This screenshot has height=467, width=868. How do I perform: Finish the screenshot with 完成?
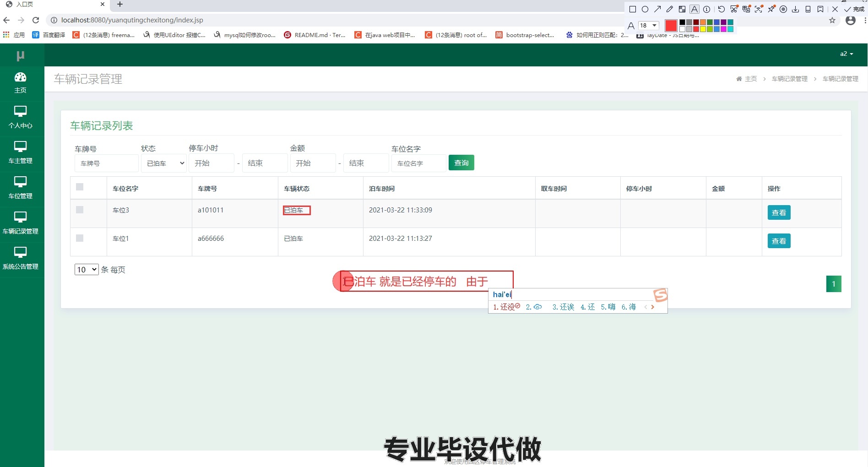(x=855, y=9)
